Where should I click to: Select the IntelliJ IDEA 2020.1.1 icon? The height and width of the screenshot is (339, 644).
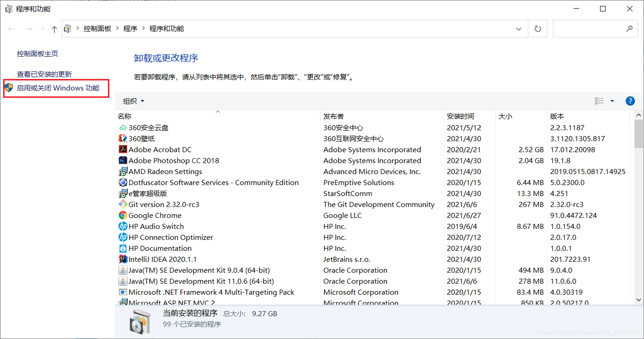pos(123,259)
